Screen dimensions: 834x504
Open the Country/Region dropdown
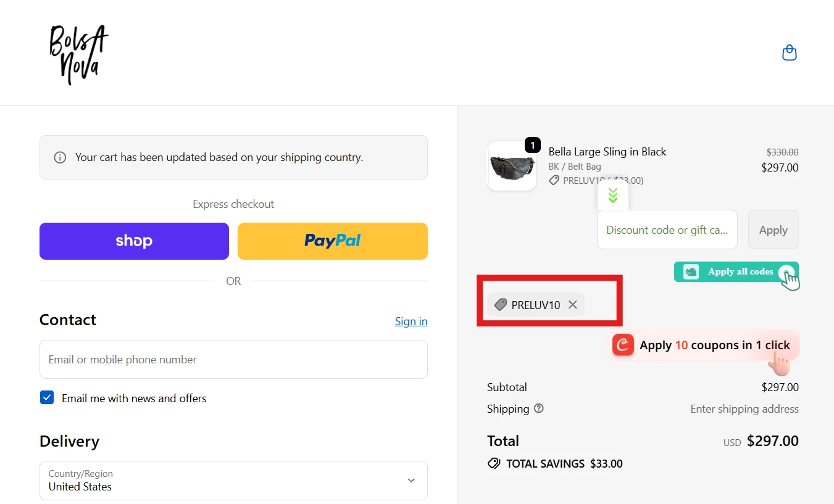click(233, 480)
